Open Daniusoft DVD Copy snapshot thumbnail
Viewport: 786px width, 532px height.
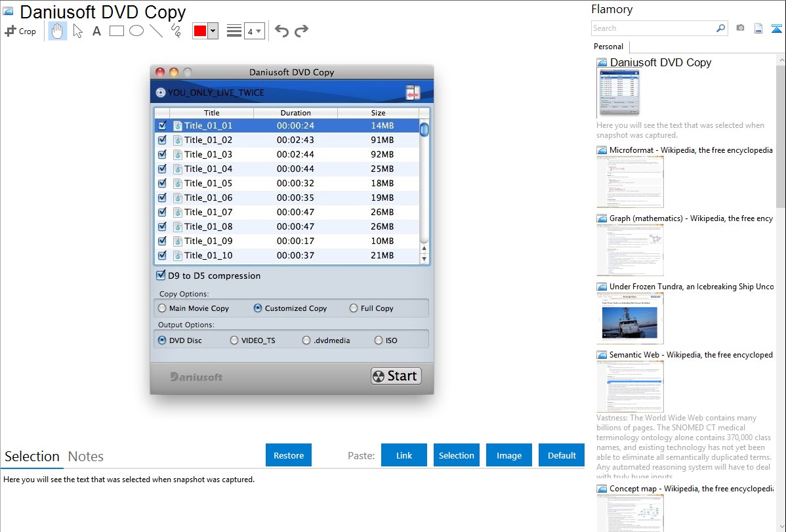tap(619, 92)
